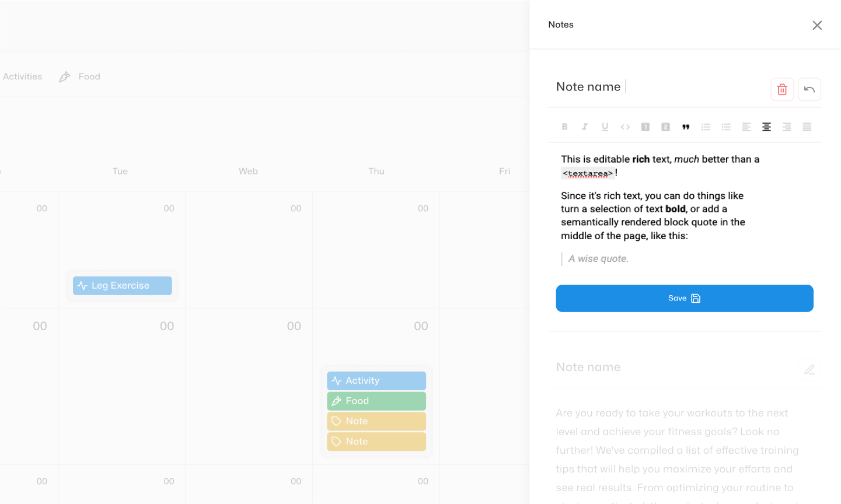Screen dimensions: 841x504
Task: Open the green Food entry on Thursday
Action: pyautogui.click(x=376, y=401)
